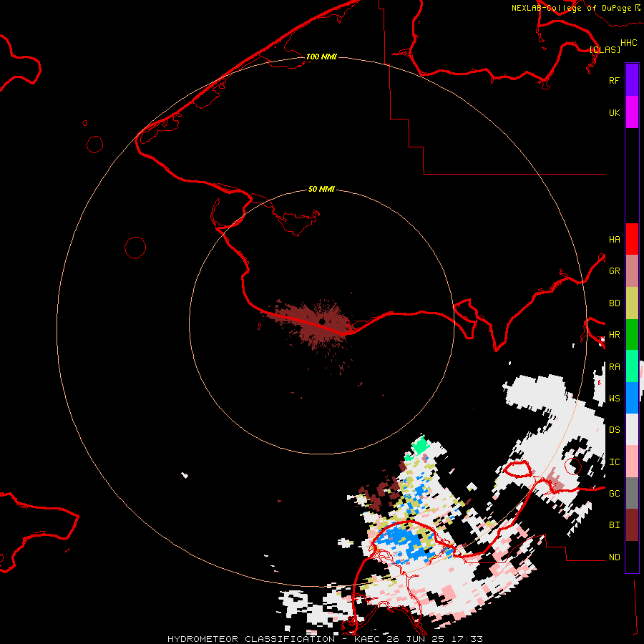
Task: Click the GR legend color swatch
Action: [x=632, y=271]
